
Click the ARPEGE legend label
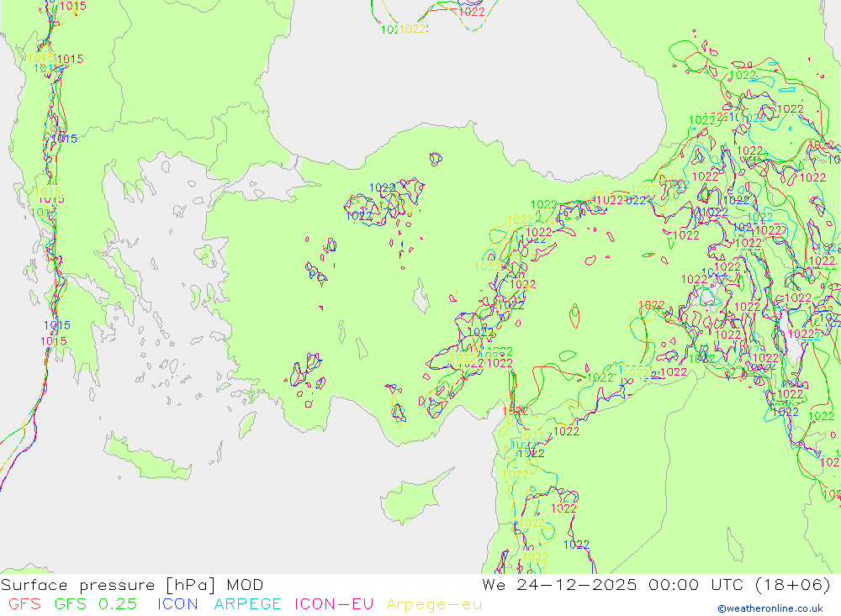pos(248,604)
